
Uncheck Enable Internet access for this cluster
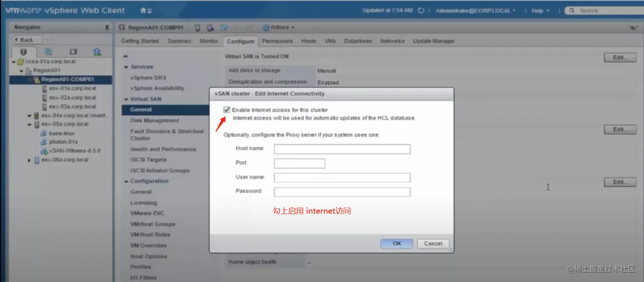227,110
